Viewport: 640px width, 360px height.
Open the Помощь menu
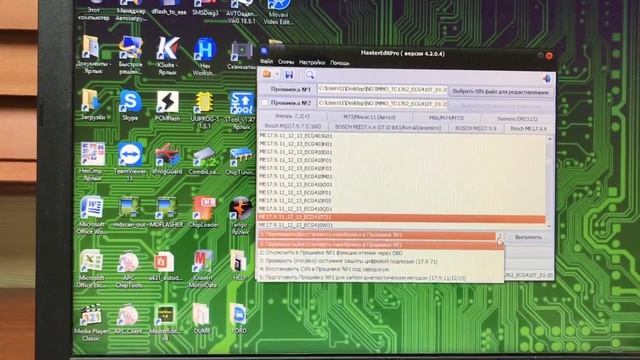340,63
